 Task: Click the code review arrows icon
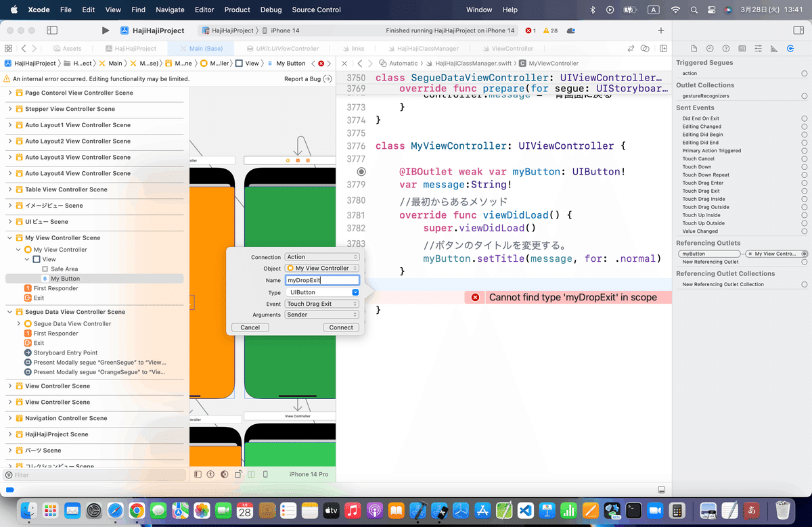click(x=631, y=49)
